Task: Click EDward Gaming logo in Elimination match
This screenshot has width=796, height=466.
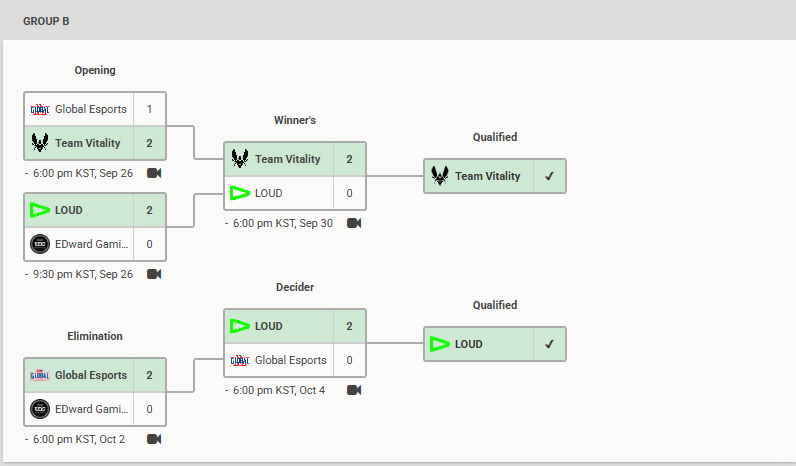Action: click(40, 409)
